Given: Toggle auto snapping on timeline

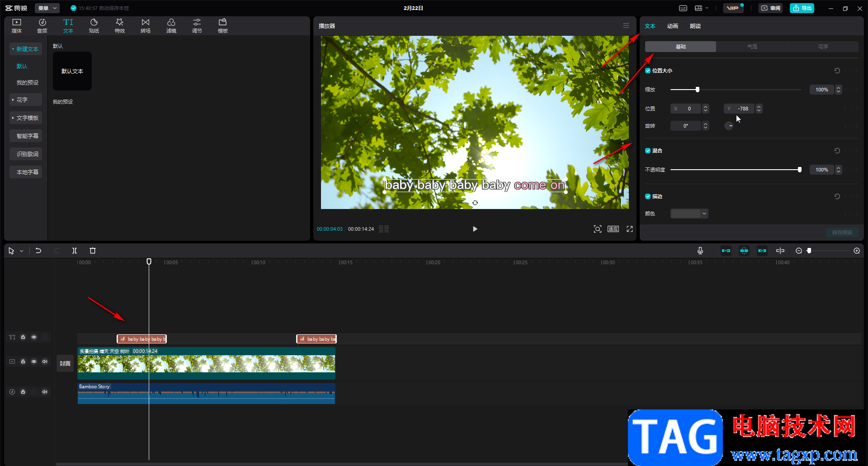Looking at the screenshot, I should coord(744,251).
